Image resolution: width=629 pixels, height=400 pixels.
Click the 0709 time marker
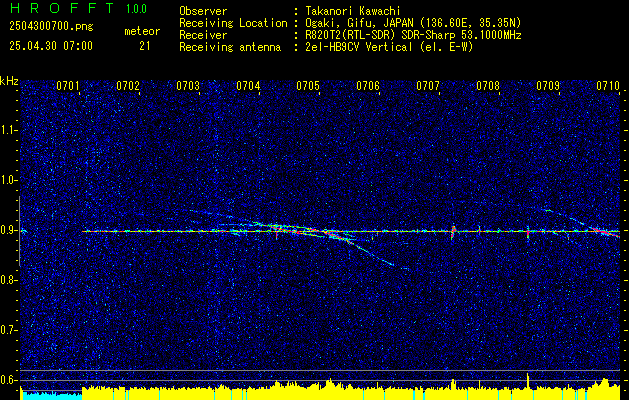tap(548, 85)
